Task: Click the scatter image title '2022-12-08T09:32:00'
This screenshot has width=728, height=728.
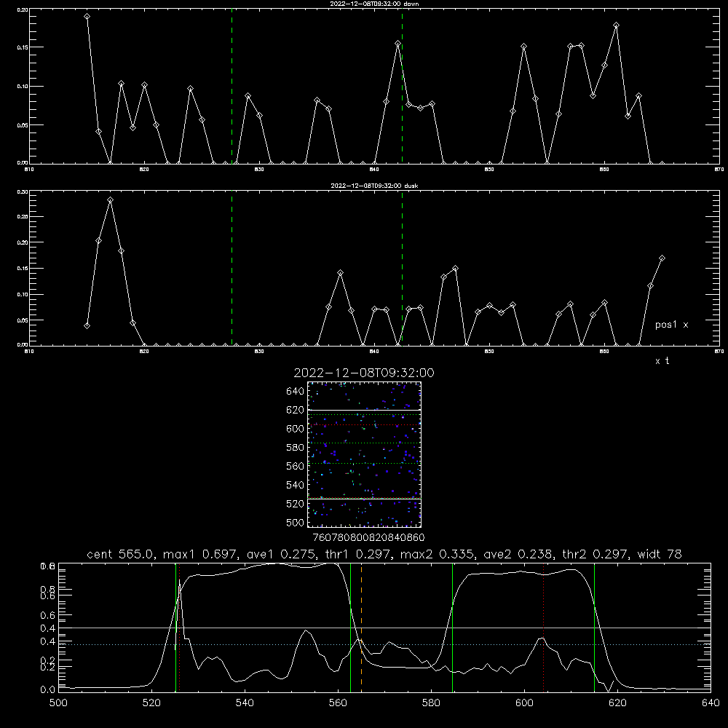Action: [x=364, y=373]
